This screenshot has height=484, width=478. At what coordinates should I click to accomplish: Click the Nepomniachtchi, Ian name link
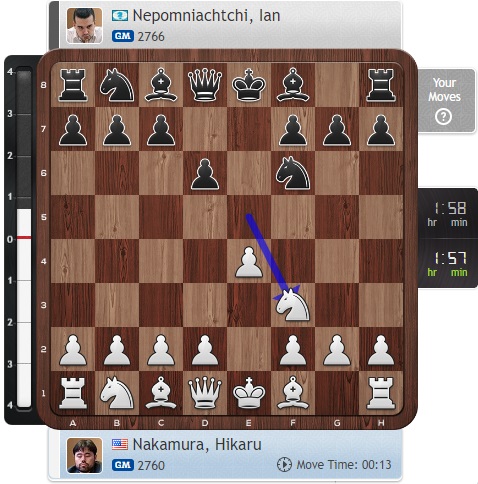(x=206, y=16)
